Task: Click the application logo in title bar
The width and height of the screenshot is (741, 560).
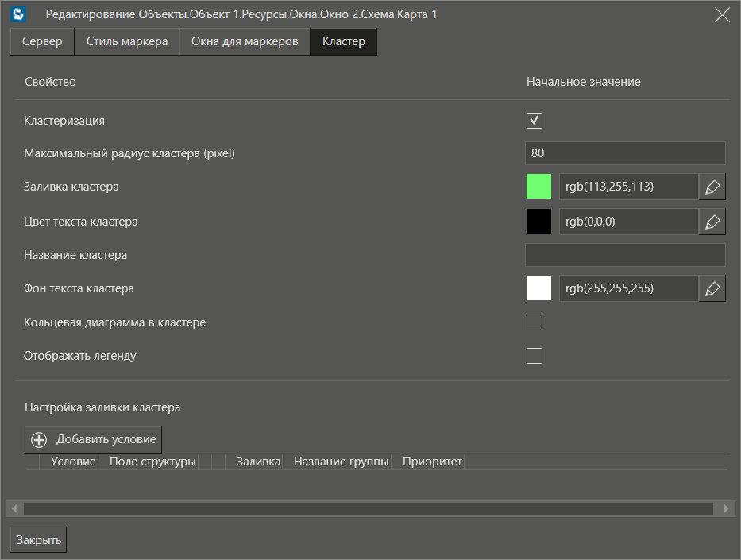Action: click(x=20, y=14)
